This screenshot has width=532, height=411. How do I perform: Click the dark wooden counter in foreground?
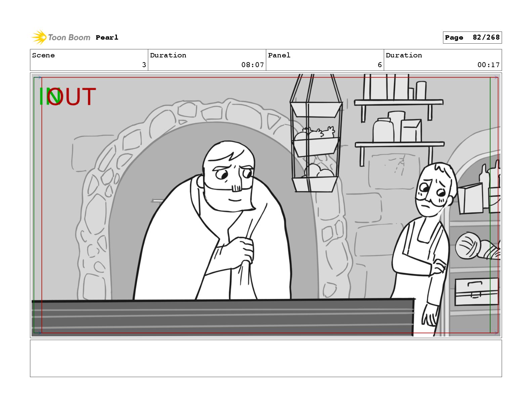[222, 317]
